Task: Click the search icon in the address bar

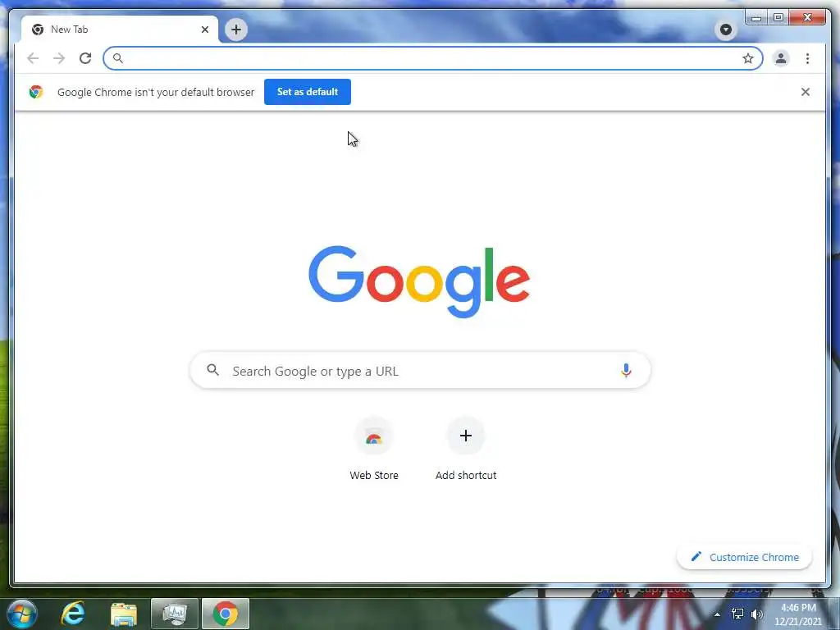Action: pyautogui.click(x=118, y=58)
